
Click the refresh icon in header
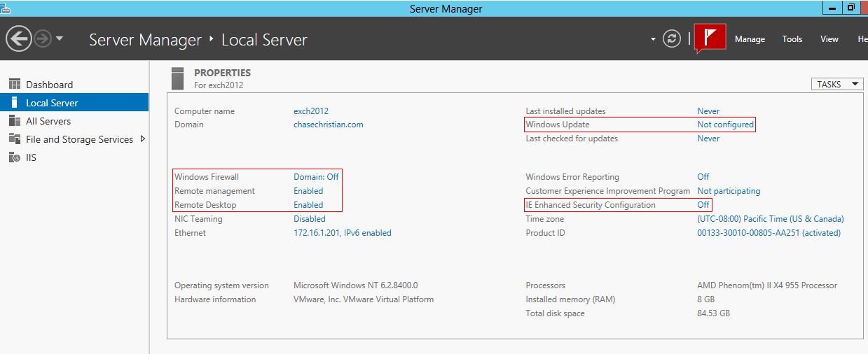pos(672,38)
